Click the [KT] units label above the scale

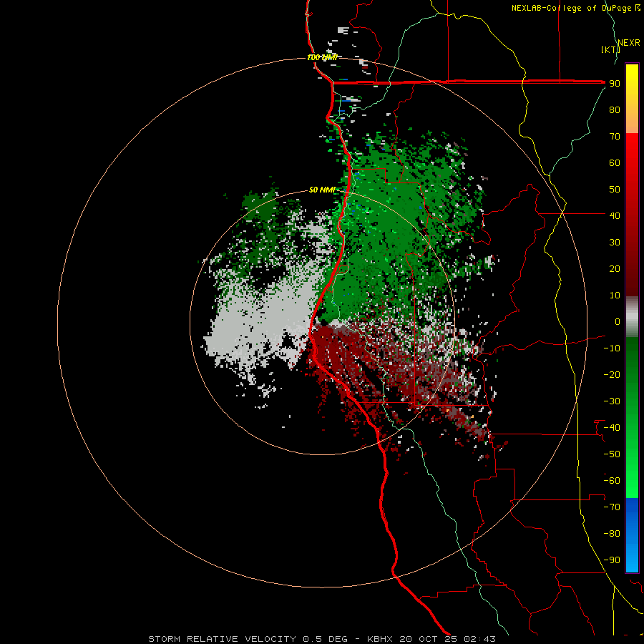pos(610,49)
